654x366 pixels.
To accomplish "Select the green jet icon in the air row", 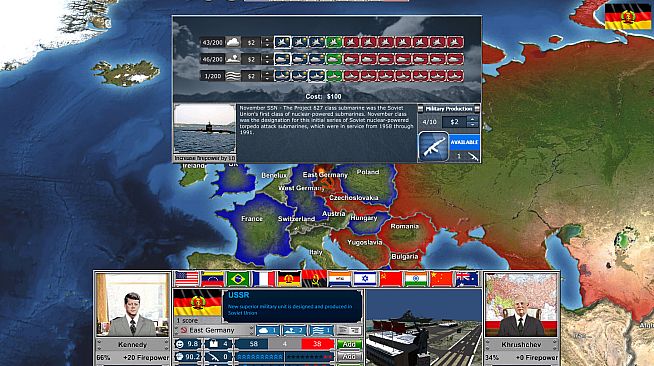I will 334,42.
